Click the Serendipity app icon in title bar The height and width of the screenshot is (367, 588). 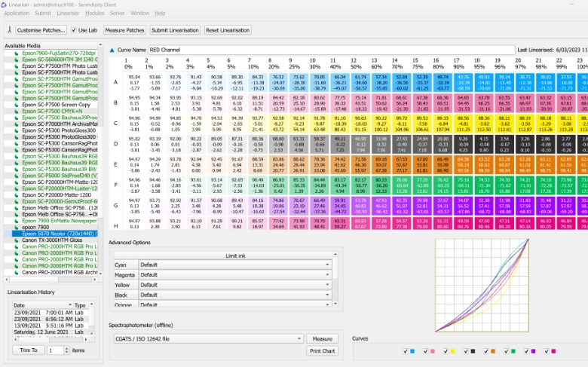[x=5, y=4]
